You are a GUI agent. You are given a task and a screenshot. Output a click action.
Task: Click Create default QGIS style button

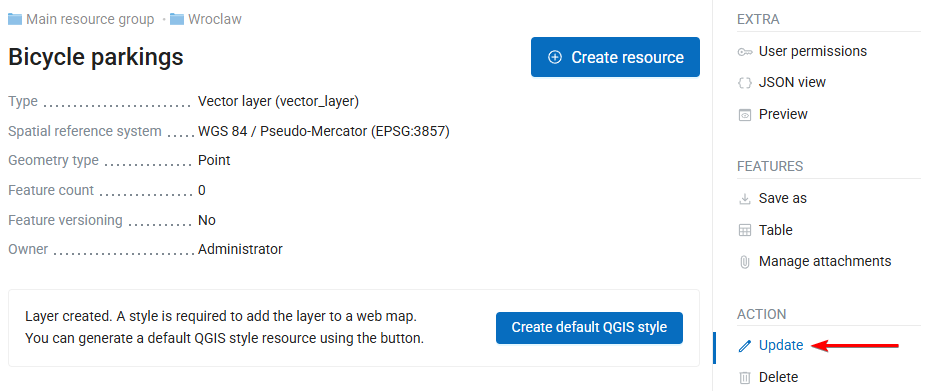point(589,328)
